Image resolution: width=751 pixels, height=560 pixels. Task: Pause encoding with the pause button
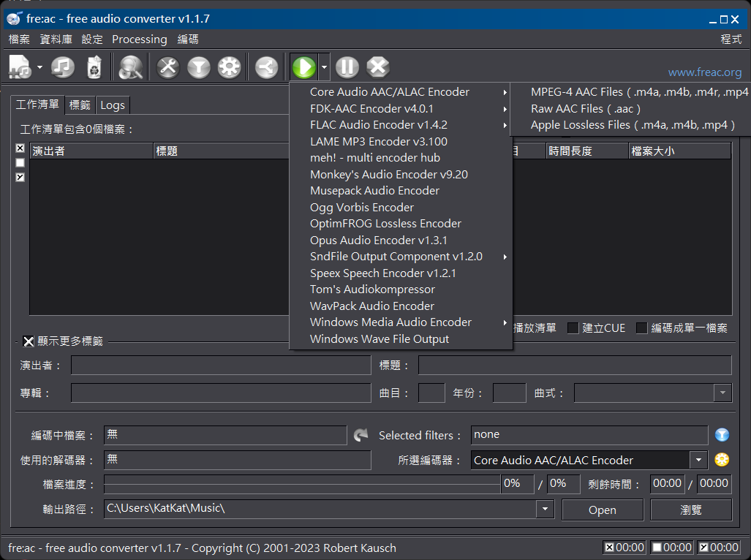coord(347,67)
